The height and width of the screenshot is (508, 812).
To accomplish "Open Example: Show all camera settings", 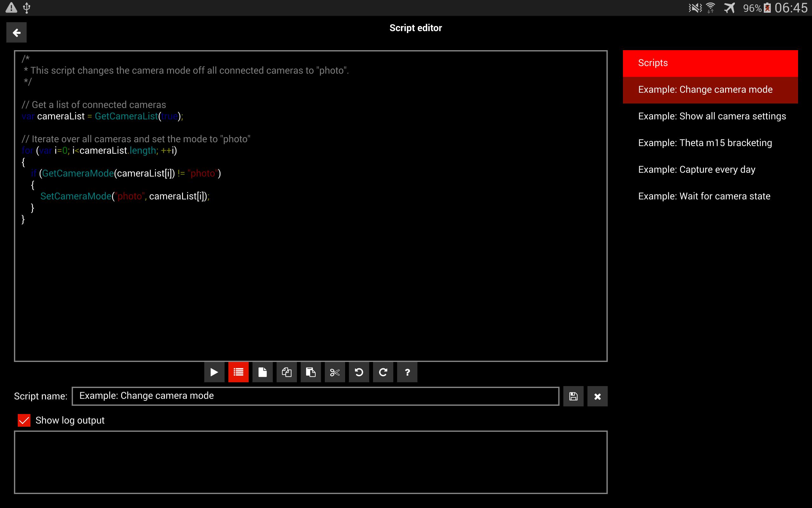I will (x=710, y=116).
